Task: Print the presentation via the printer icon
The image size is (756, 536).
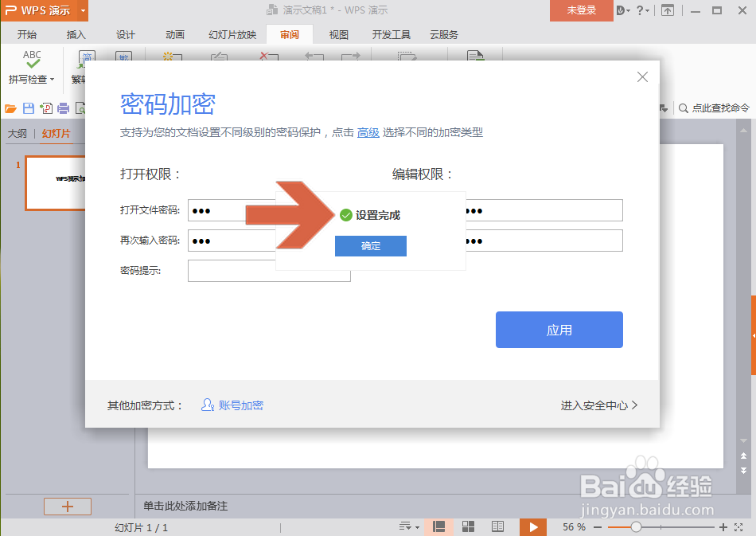Action: pyautogui.click(x=64, y=108)
